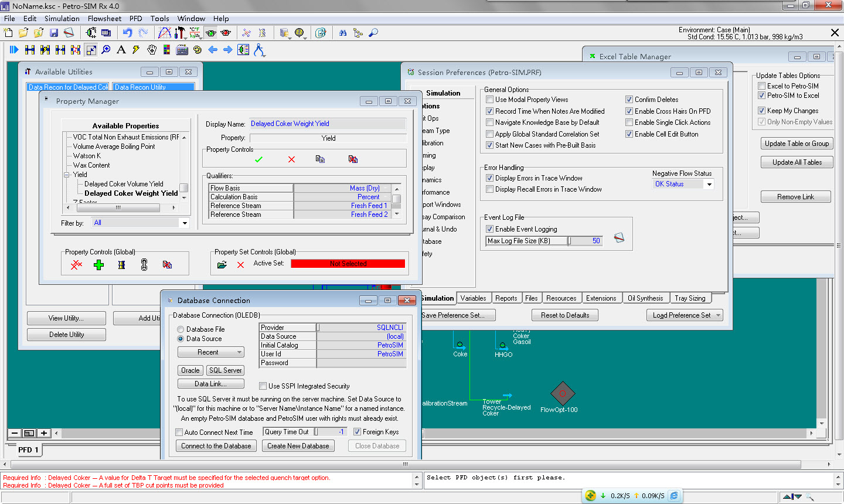Click View Utility... button

66,318
